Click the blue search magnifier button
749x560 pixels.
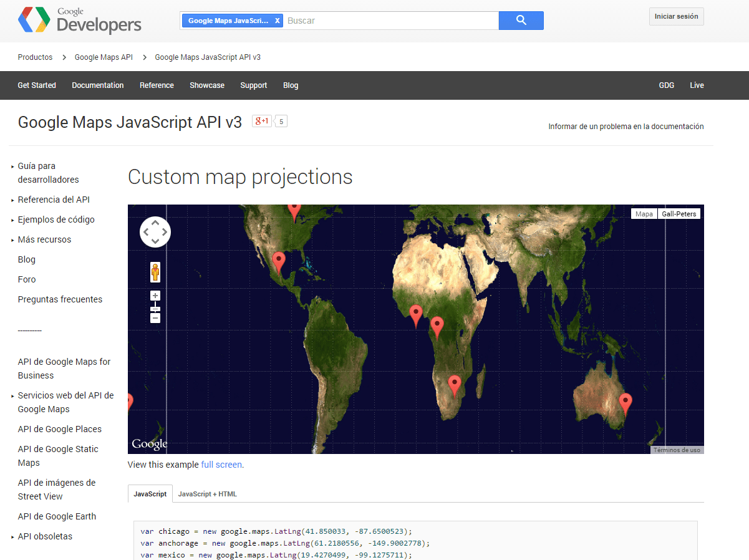[521, 21]
